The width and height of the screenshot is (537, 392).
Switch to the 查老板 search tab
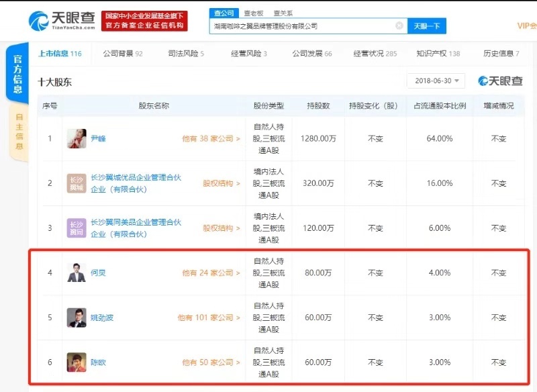pos(254,13)
